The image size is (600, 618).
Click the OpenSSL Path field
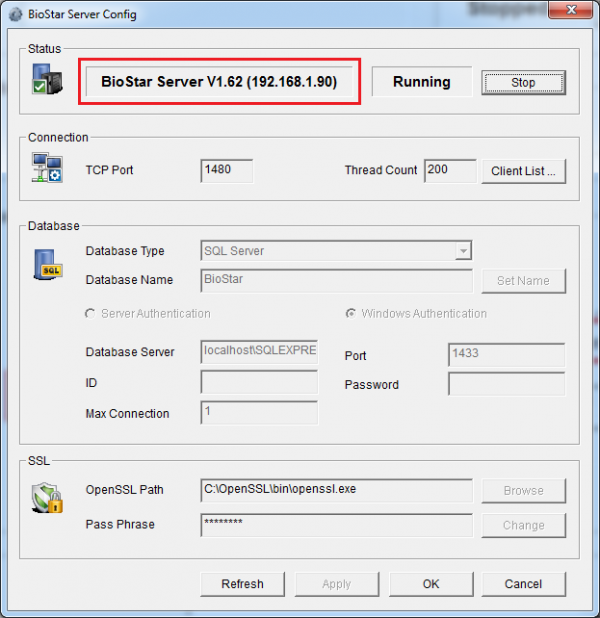pos(336,490)
